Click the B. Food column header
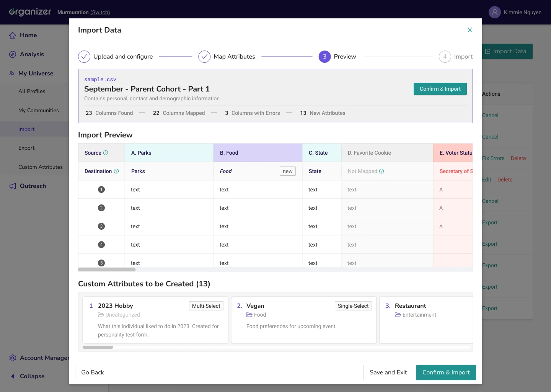 click(x=258, y=153)
